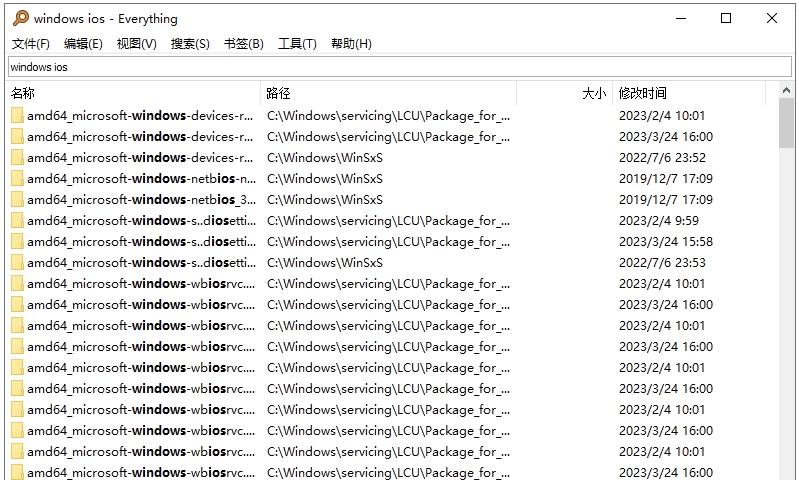
Task: Click the Everything magnifier icon in title bar
Action: [x=20, y=18]
